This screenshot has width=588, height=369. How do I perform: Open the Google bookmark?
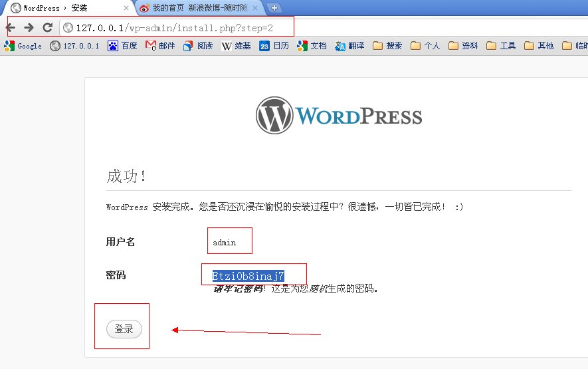click(23, 46)
